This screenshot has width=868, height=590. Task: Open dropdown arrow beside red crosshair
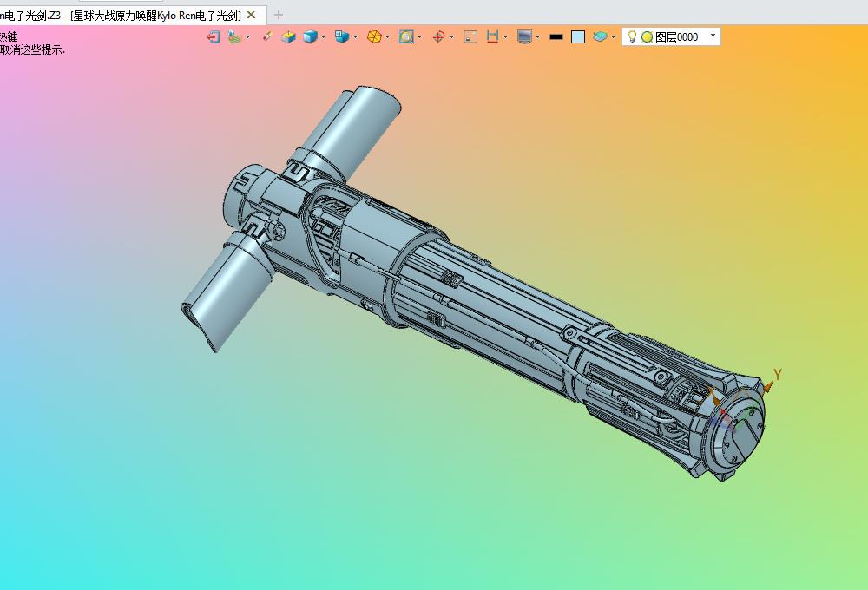point(451,37)
